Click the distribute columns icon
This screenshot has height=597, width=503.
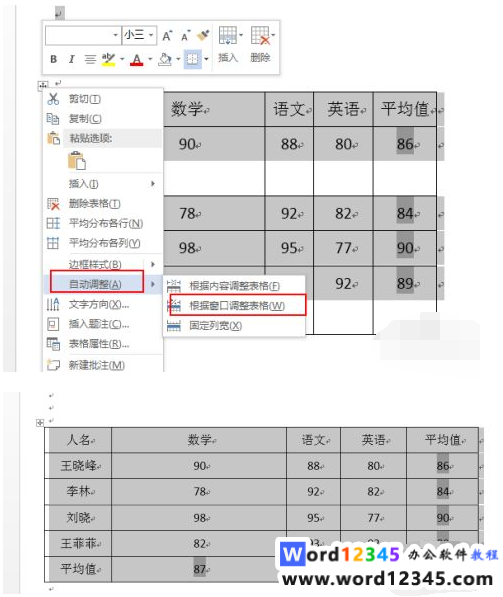[x=53, y=243]
